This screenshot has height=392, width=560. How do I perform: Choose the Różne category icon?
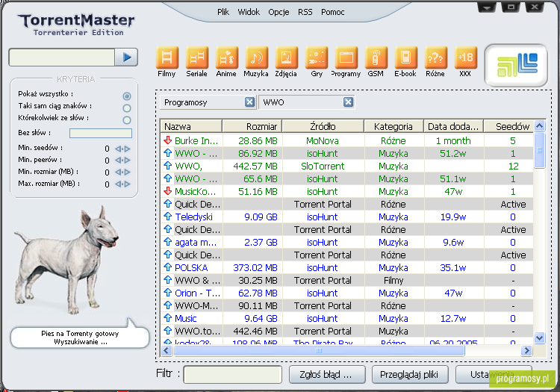click(435, 57)
